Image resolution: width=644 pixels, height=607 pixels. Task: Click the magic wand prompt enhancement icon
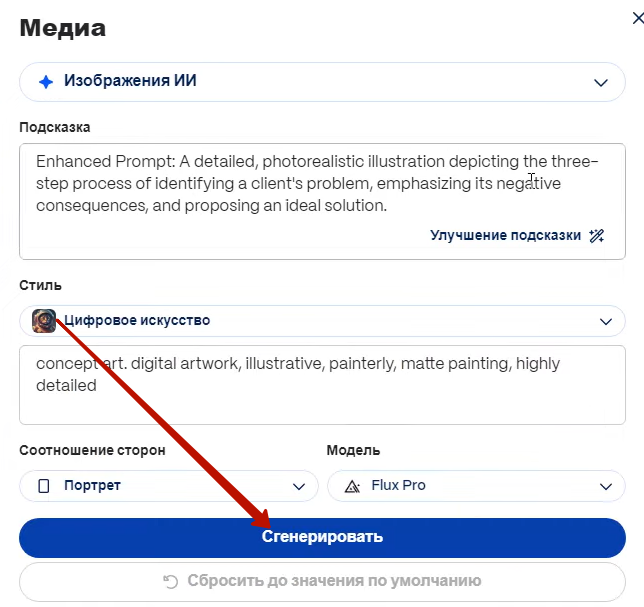596,236
